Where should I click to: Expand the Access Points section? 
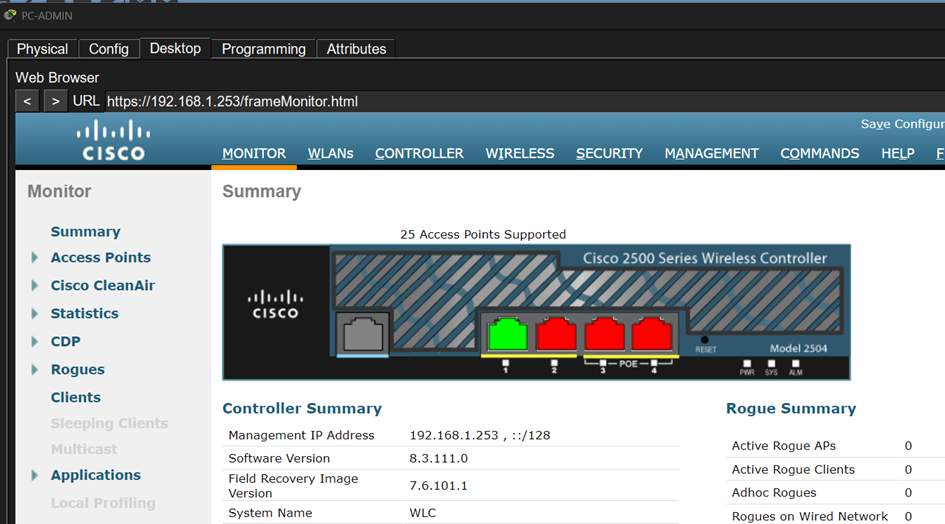tap(34, 257)
